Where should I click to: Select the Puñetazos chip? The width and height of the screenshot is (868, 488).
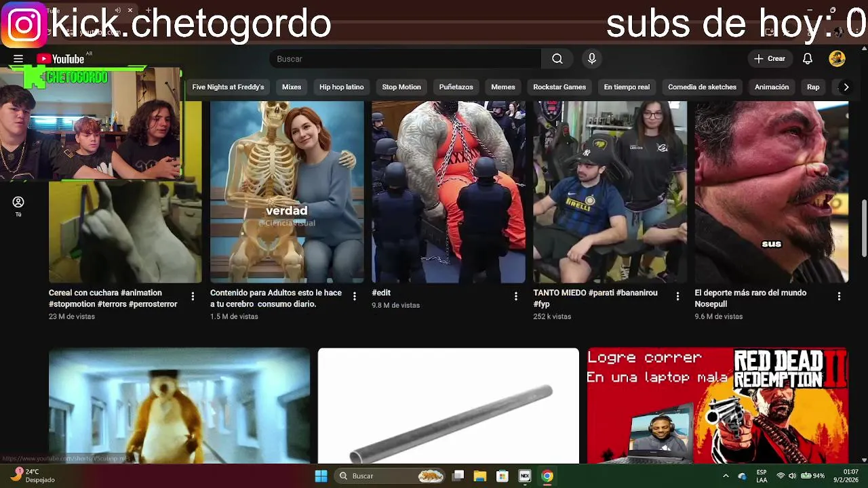(x=456, y=87)
